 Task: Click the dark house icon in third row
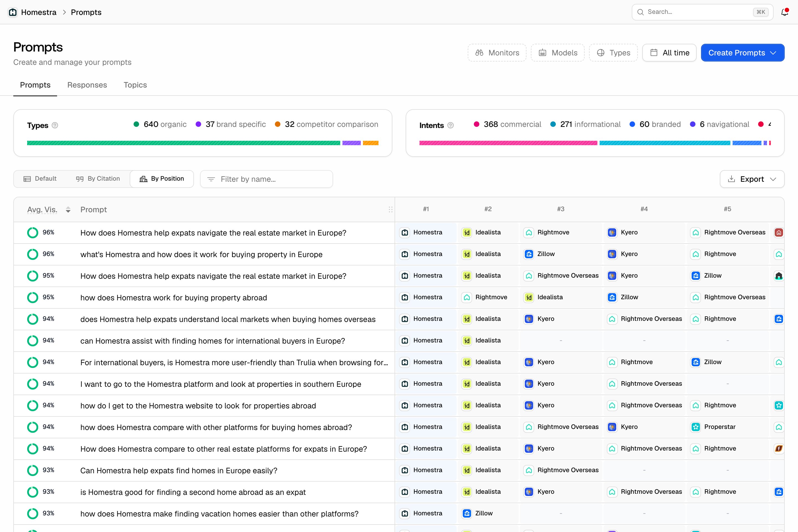coord(779,276)
